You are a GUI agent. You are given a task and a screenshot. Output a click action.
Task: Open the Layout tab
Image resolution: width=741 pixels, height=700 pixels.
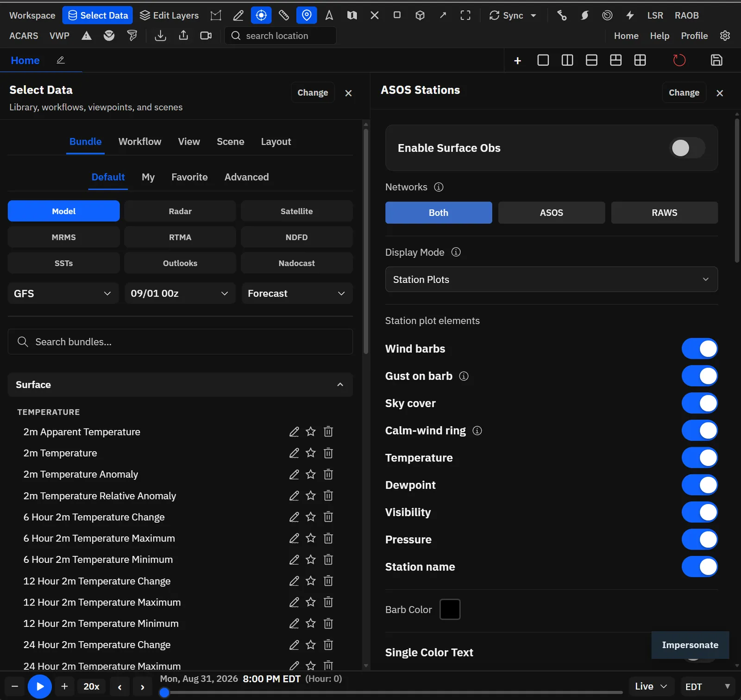[x=276, y=142]
